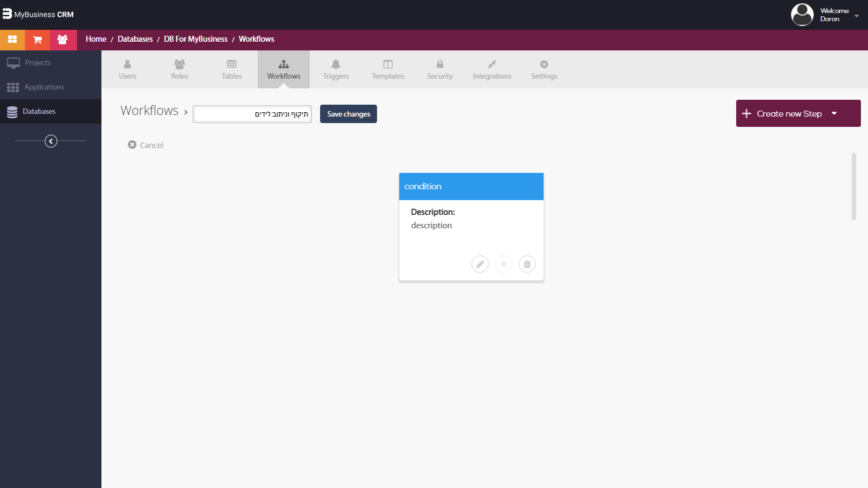868x488 pixels.
Task: Click the Workflows breadcrumb item
Action: 257,39
